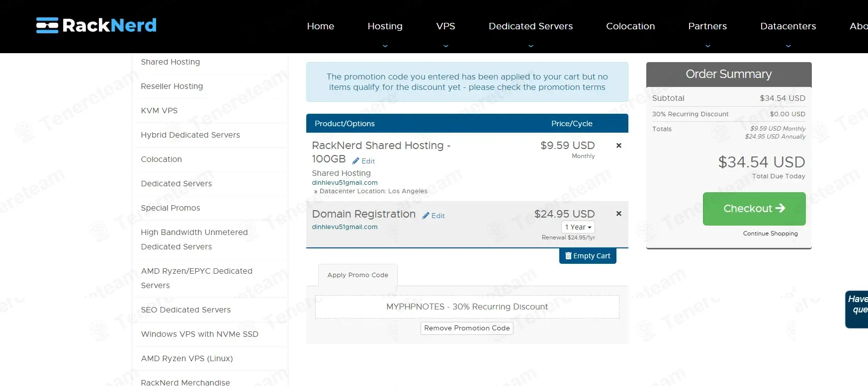Open the chat widget at right edge
The height and width of the screenshot is (386, 868).
tap(857, 309)
